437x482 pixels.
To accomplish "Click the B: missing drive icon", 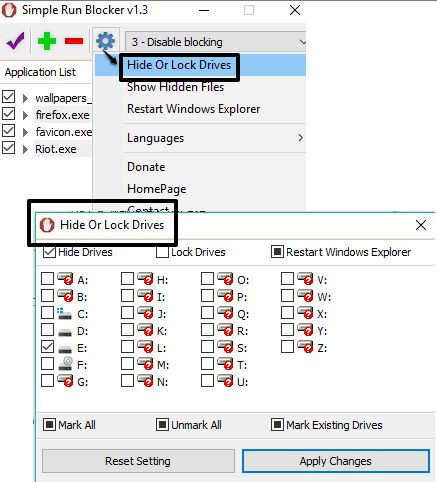I will [65, 296].
